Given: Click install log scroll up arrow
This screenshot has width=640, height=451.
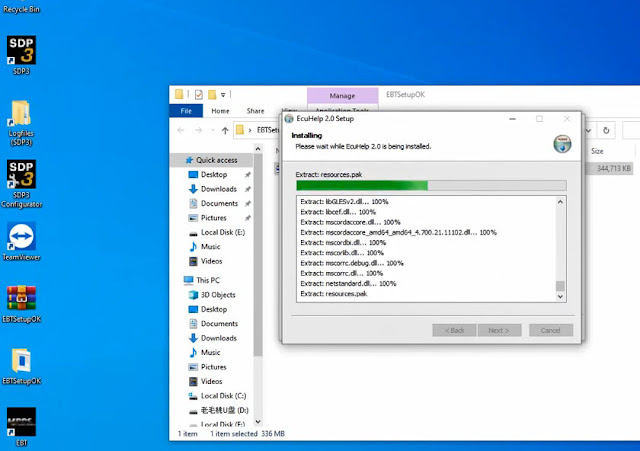Looking at the screenshot, I should 560,202.
